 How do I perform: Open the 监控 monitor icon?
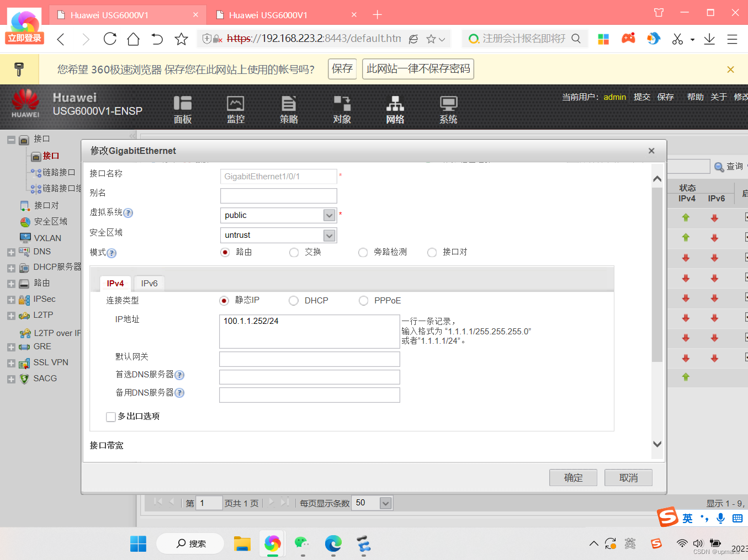point(236,109)
